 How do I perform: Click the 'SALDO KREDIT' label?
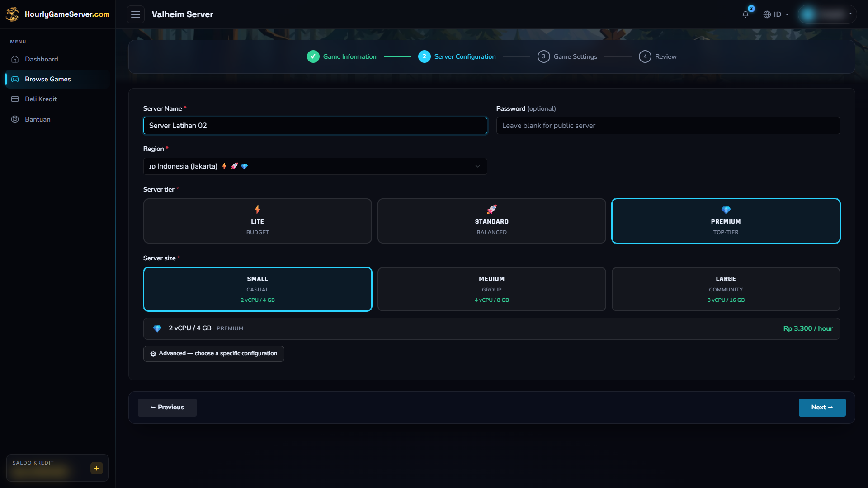coord(33,463)
